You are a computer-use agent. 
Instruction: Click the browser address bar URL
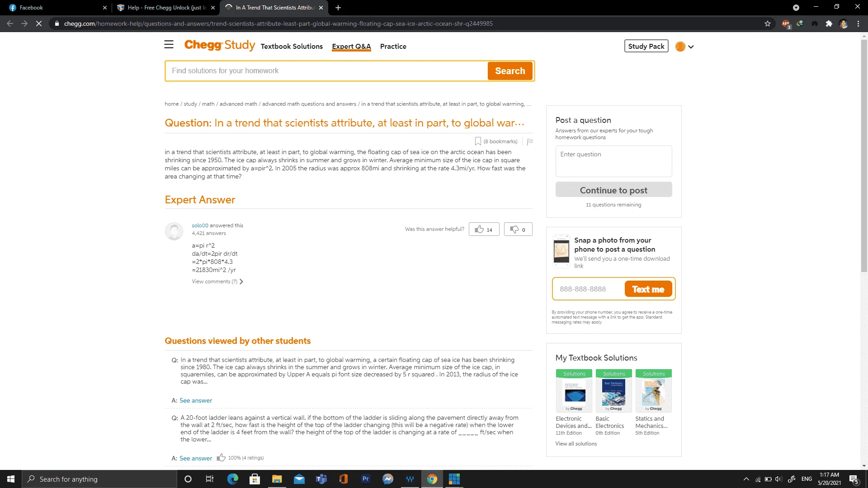[x=278, y=23]
